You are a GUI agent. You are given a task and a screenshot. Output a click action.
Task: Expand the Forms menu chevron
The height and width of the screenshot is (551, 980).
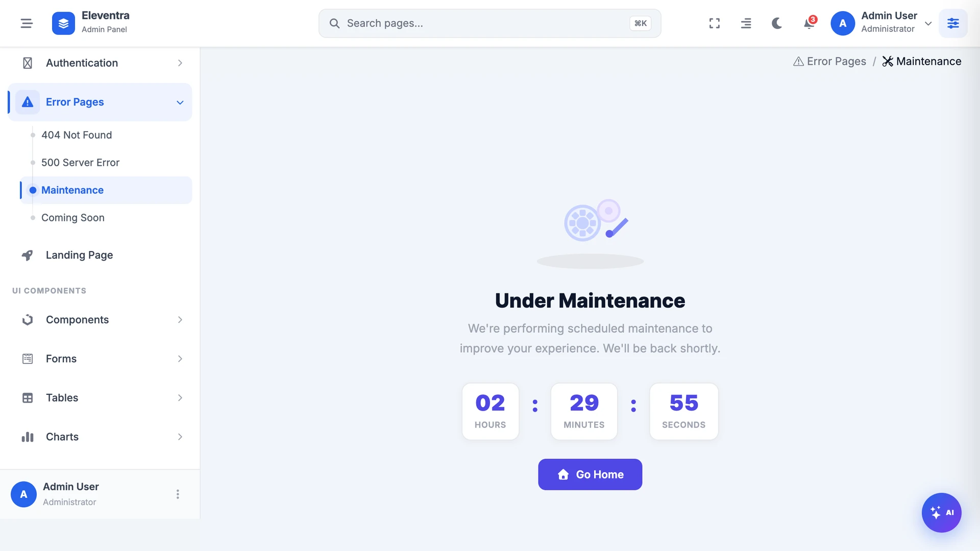pos(180,359)
